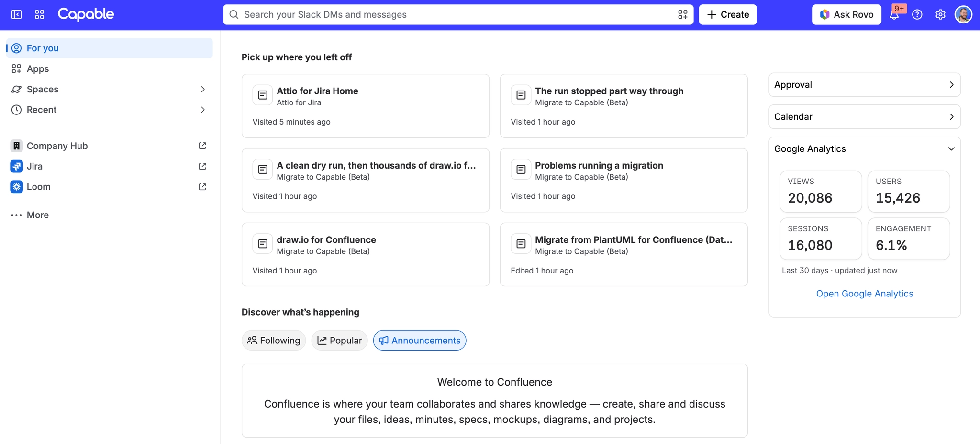
Task: Follow the Open Google Analytics link
Action: [x=865, y=294]
